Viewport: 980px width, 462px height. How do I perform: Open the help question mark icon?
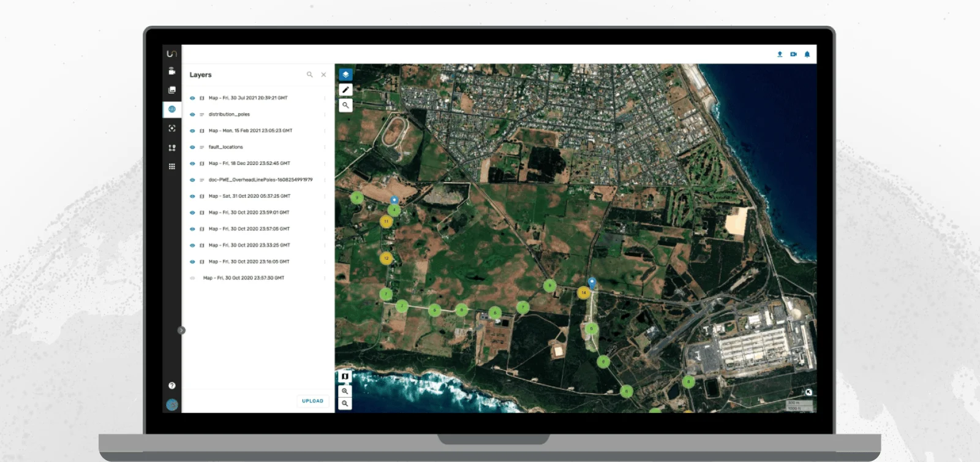coord(172,385)
